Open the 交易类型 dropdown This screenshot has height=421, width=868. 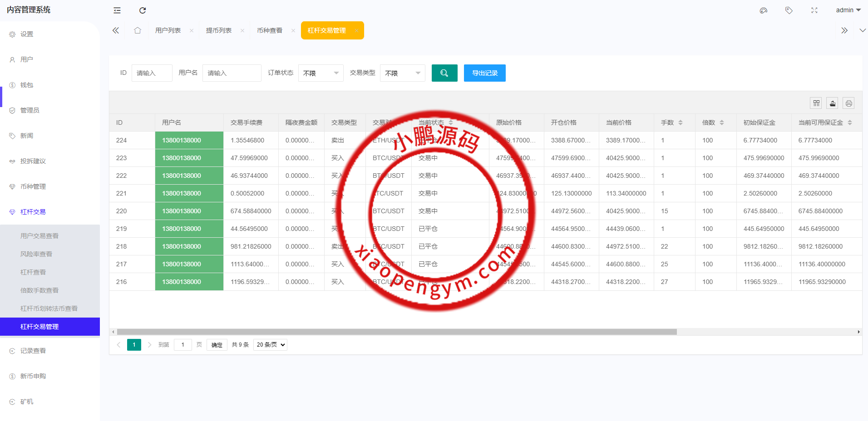coord(402,73)
